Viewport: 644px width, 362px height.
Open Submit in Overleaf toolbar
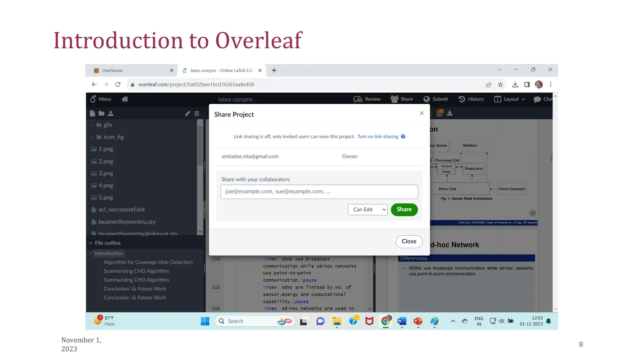[x=436, y=99]
